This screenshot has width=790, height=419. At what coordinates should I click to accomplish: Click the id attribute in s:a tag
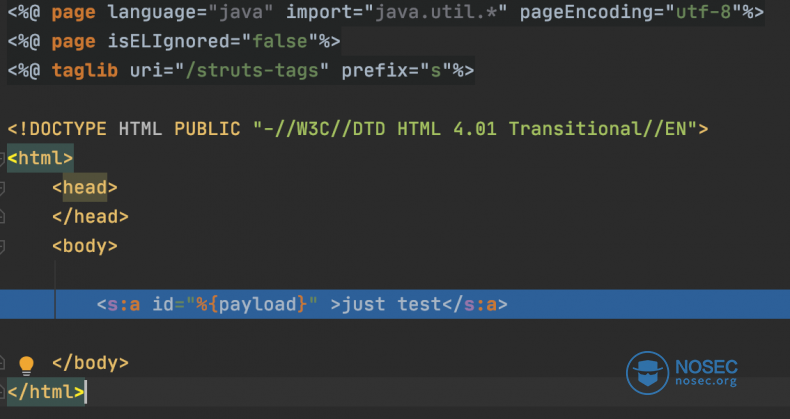(x=163, y=305)
